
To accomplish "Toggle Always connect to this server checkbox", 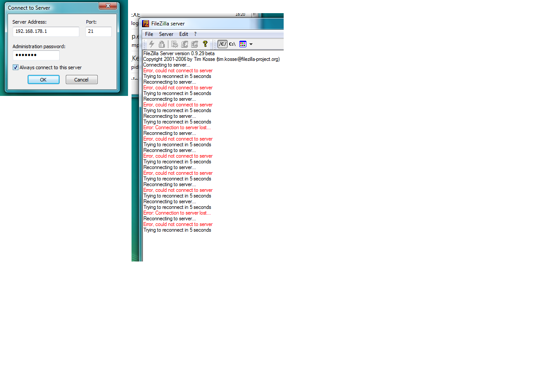I will pos(15,67).
